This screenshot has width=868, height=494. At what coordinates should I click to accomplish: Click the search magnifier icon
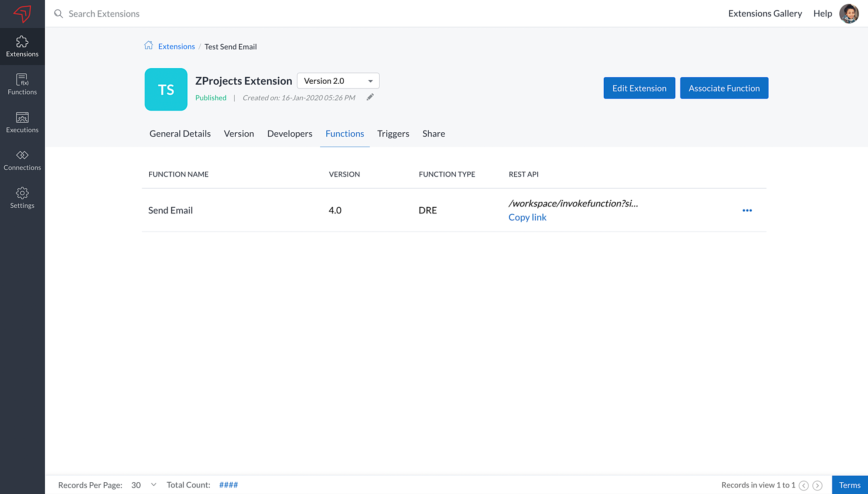click(x=59, y=14)
